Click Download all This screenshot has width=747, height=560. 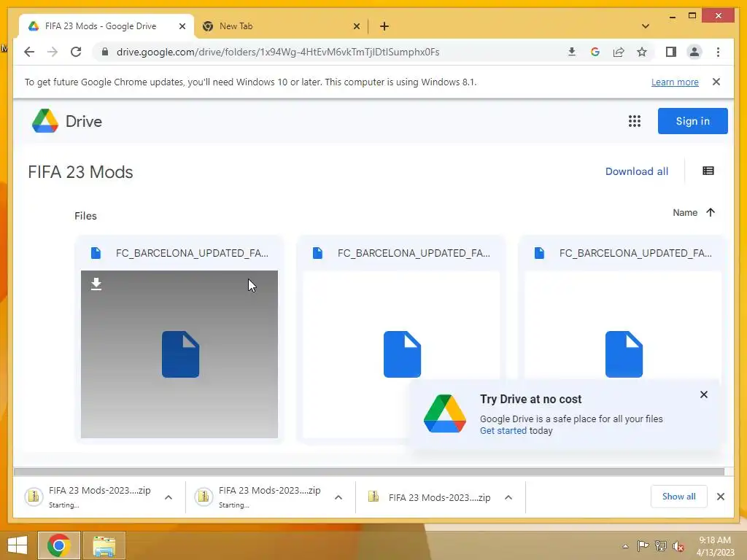[x=636, y=171]
